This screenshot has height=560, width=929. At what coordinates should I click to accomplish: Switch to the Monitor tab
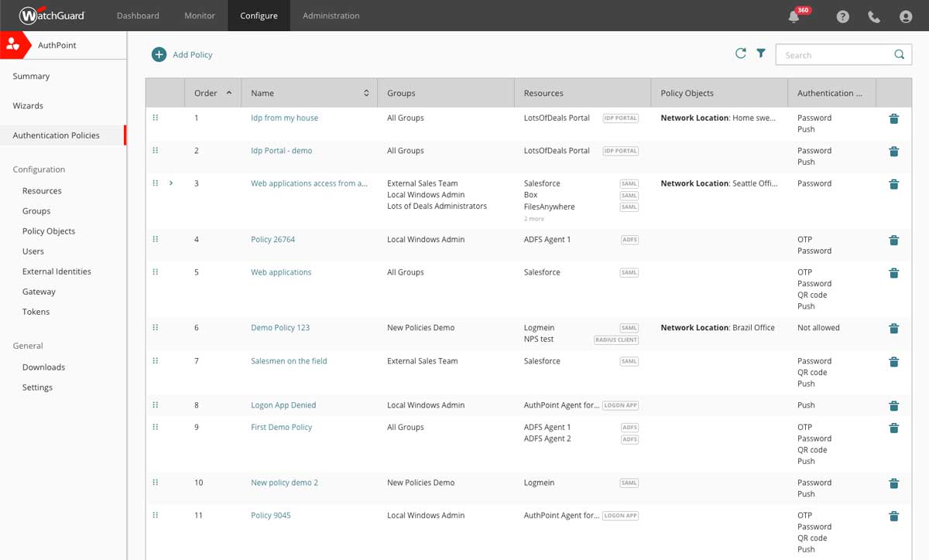click(x=200, y=15)
